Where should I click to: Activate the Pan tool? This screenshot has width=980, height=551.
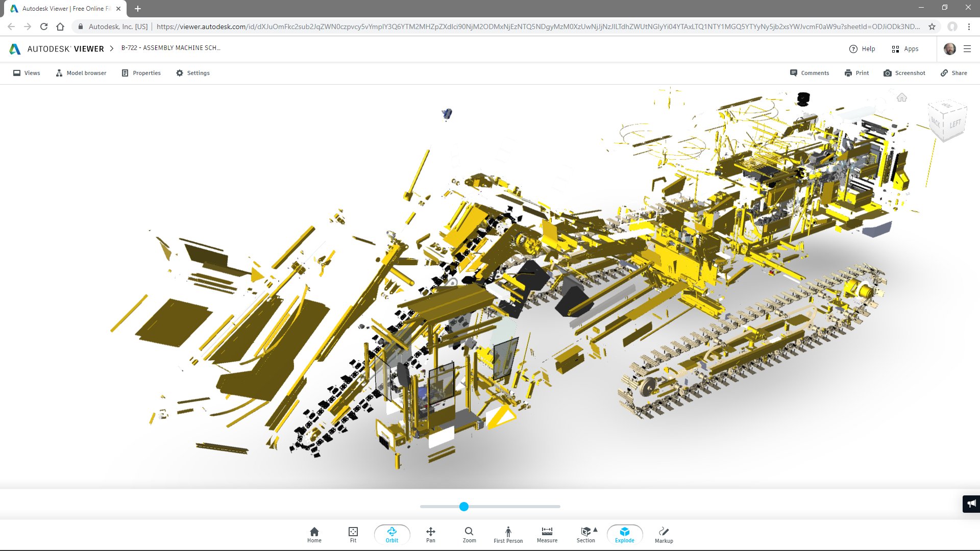point(430,534)
